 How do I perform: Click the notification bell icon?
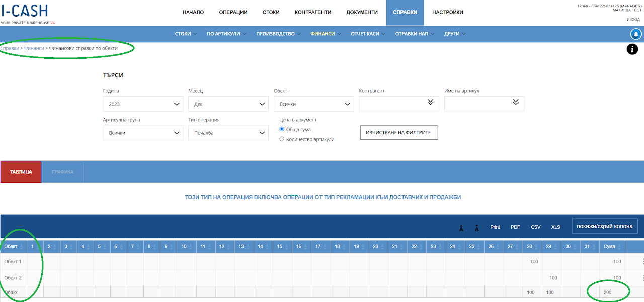pyautogui.click(x=636, y=34)
